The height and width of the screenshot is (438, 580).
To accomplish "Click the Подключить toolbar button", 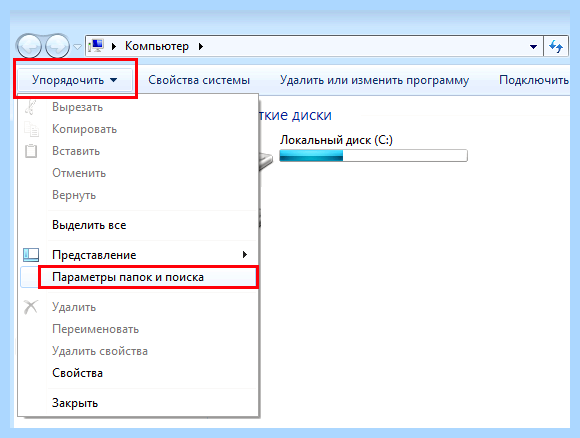I will coord(534,80).
